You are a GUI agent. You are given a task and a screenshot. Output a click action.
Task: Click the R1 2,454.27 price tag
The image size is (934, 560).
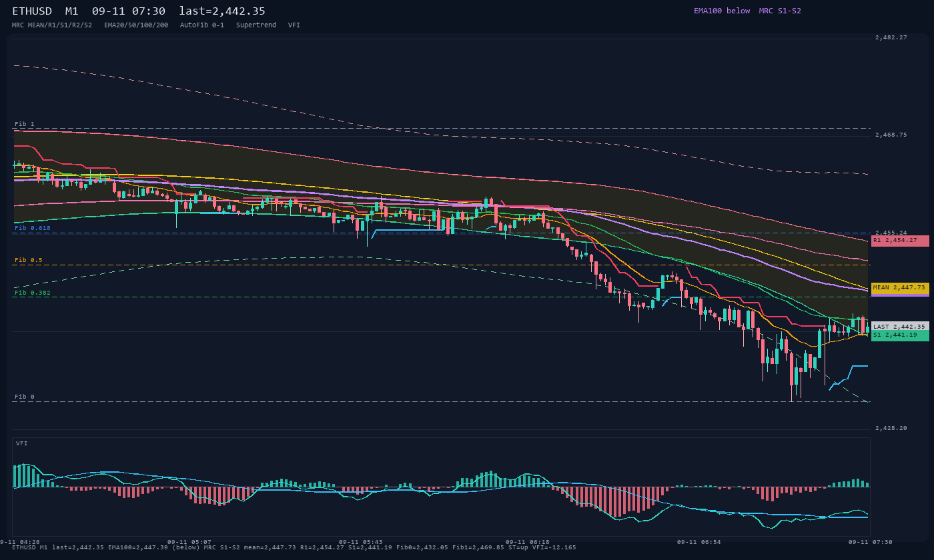900,241
